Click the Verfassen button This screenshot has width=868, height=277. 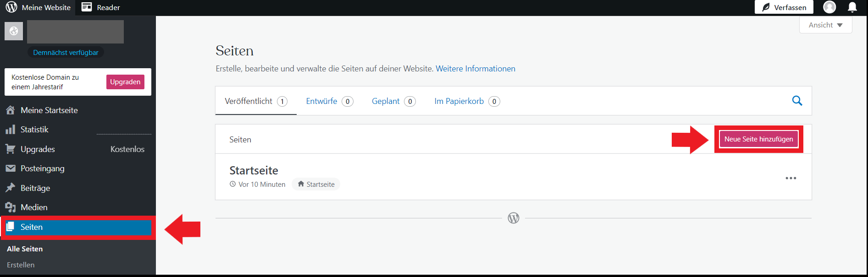point(784,7)
